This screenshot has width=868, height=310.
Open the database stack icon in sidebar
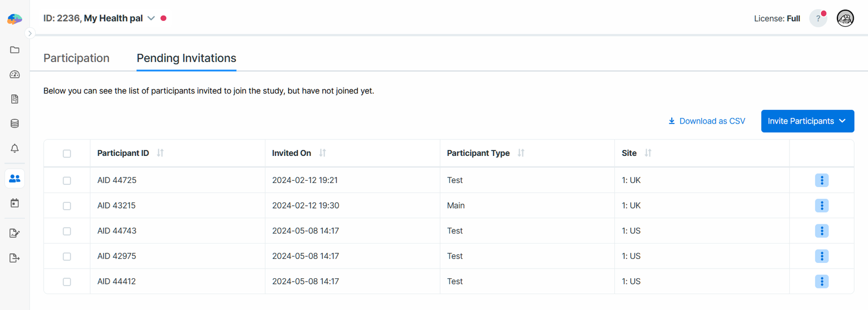[x=15, y=124]
